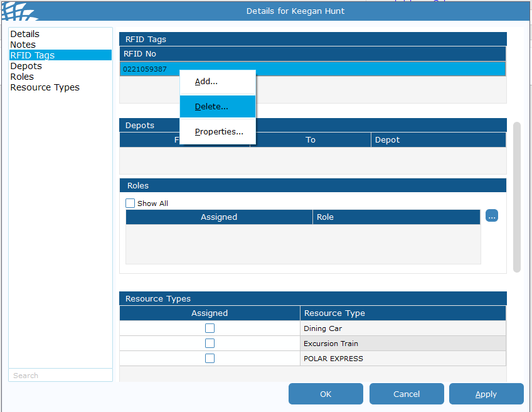Tick the Excursion Train assigned checkbox
Viewport: 532px width, 412px height.
click(210, 344)
